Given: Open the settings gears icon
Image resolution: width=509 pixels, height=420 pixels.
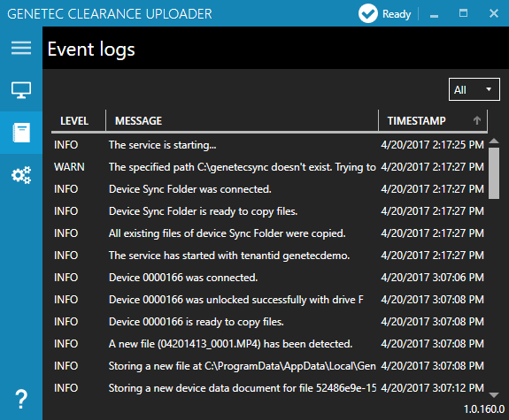Looking at the screenshot, I should pyautogui.click(x=21, y=175).
